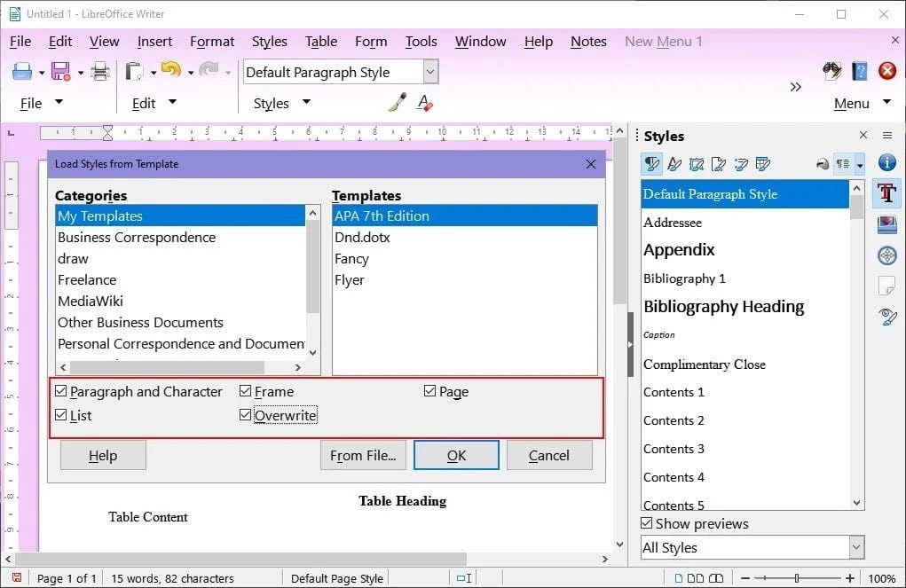Select the Fancy template from the Templates list
This screenshot has height=588, width=906.
[351, 258]
